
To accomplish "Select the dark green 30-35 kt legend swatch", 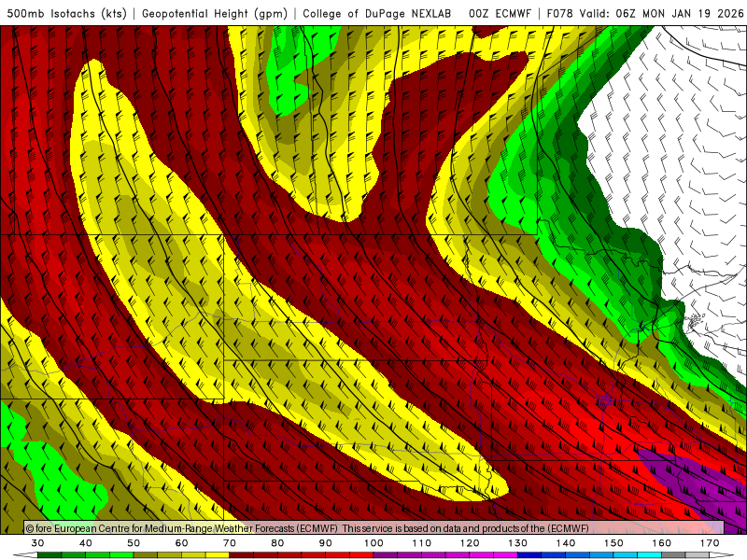I will coord(49,554).
